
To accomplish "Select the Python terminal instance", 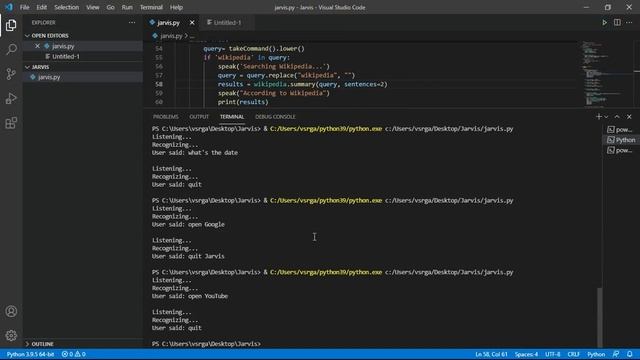I will (x=621, y=140).
